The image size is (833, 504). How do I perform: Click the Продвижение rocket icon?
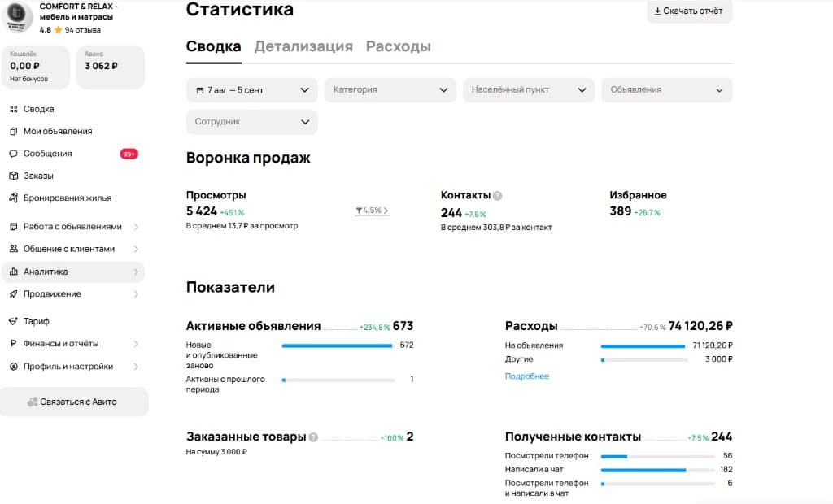click(x=14, y=293)
